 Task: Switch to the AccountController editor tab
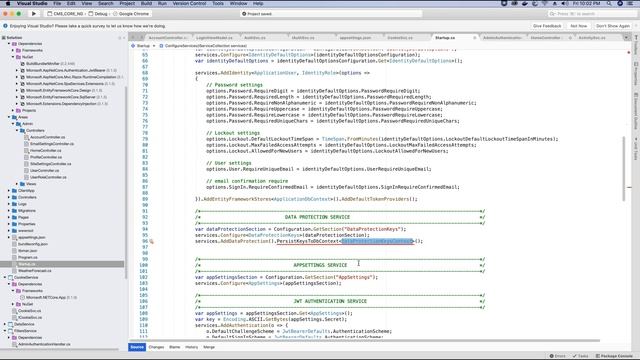168,38
